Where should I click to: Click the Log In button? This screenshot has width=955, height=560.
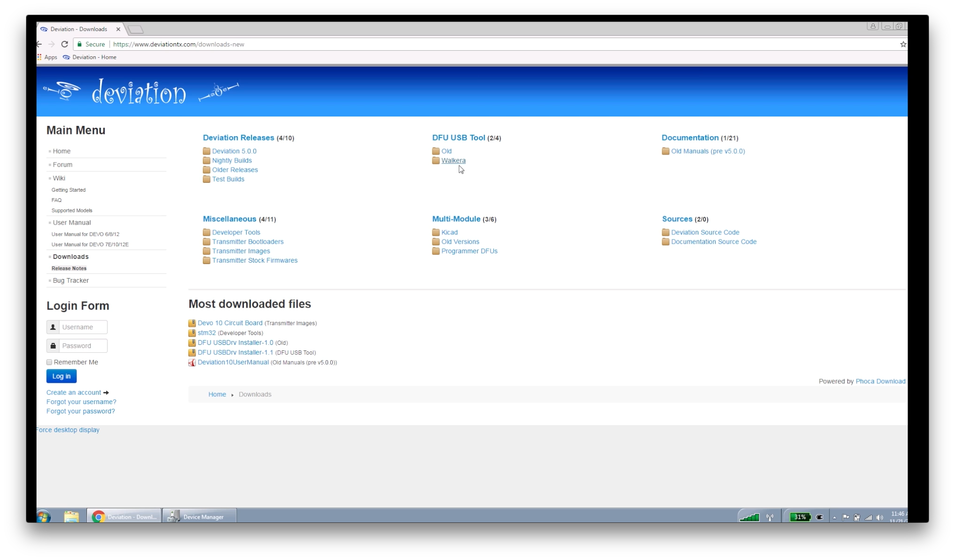click(x=61, y=376)
